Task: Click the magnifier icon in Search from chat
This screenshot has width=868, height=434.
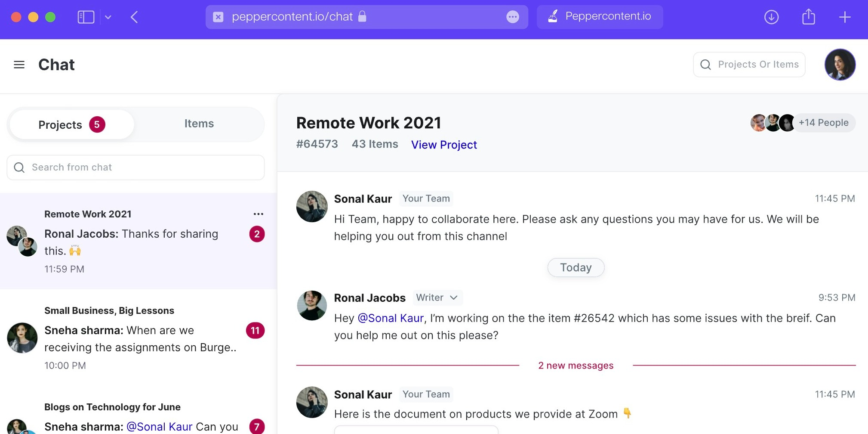Action: point(19,167)
